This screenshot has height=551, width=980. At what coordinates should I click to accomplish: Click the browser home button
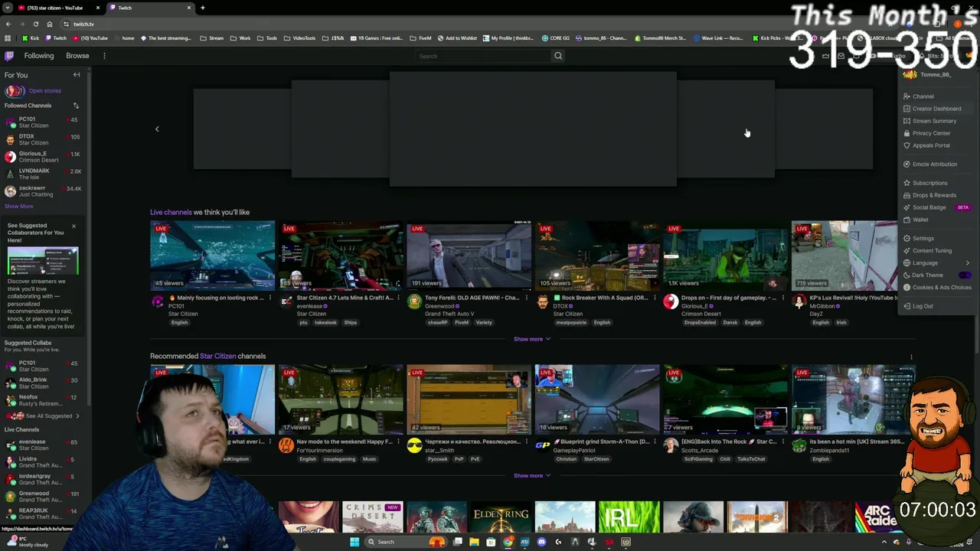(x=50, y=24)
